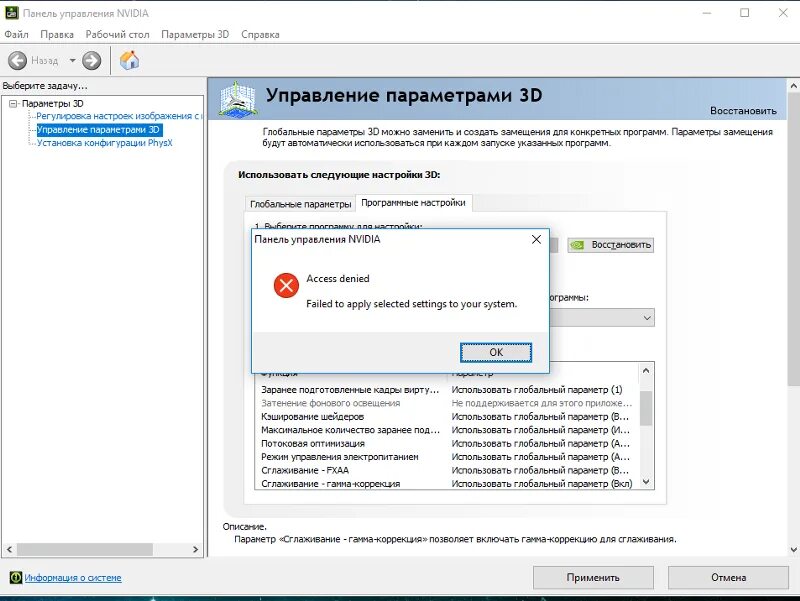800x601 pixels.
Task: Select the Сглаживание - FXAA row
Action: point(446,470)
